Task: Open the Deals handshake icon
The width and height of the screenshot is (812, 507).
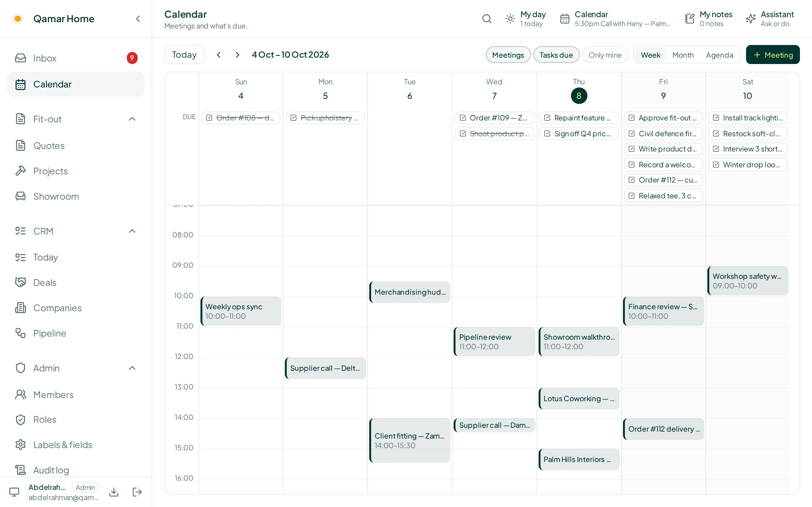Action: (21, 282)
